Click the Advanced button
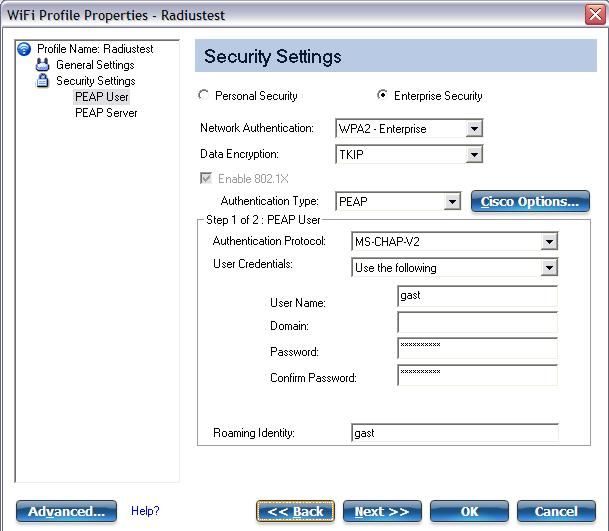 (66, 511)
